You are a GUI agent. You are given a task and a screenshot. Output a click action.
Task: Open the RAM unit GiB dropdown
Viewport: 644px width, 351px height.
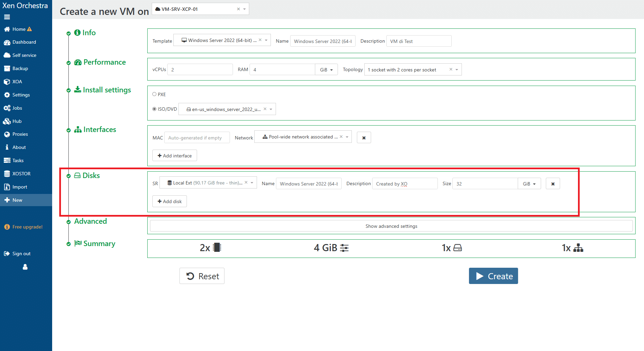coord(326,70)
